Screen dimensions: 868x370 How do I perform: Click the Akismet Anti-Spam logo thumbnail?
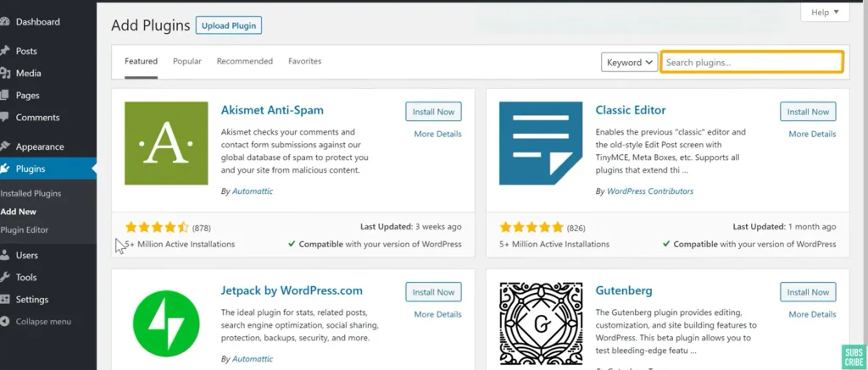coord(166,143)
